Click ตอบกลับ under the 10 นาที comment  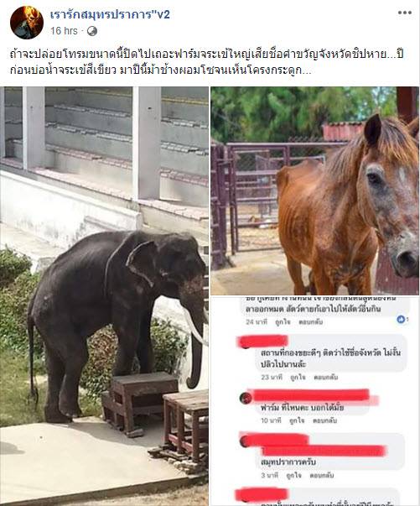click(x=325, y=420)
